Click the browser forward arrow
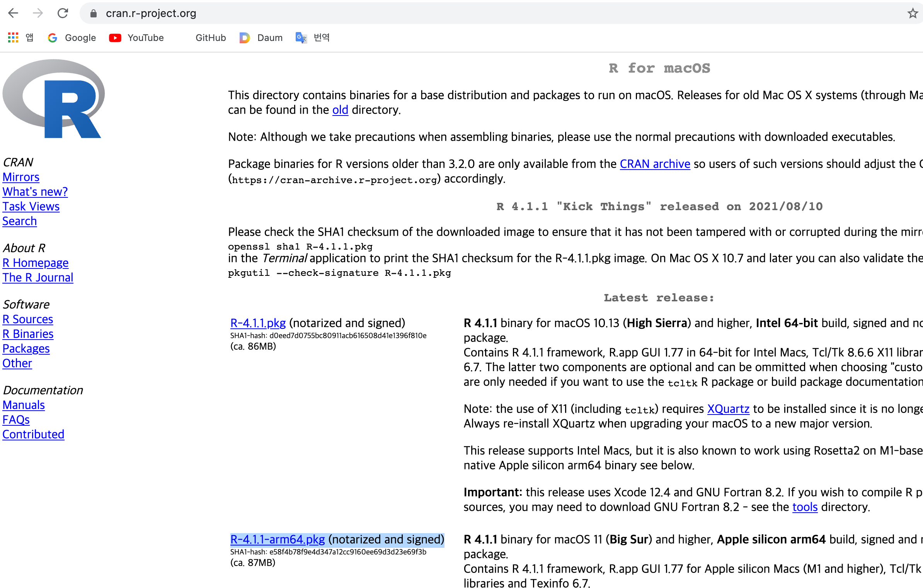 (38, 13)
